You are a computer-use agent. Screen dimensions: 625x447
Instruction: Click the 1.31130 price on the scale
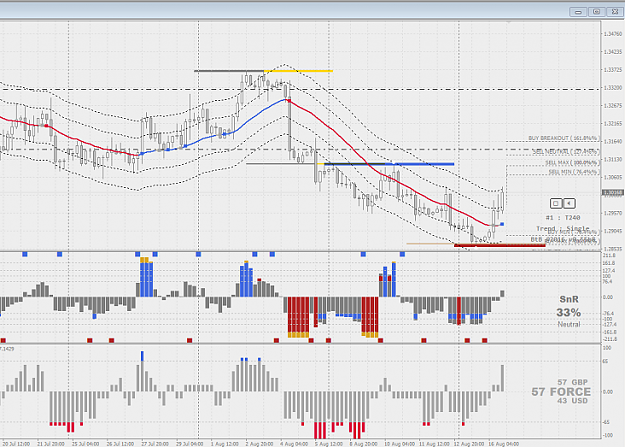pyautogui.click(x=613, y=160)
